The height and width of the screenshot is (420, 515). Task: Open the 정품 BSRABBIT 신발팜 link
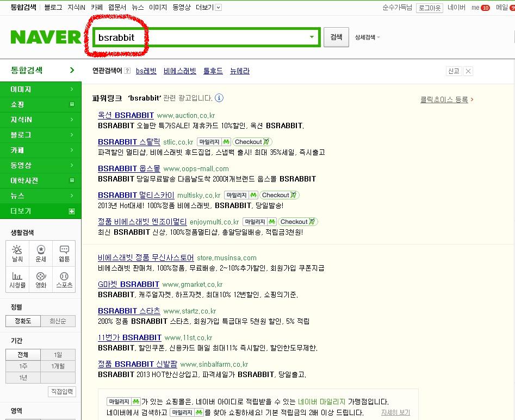coord(138,364)
